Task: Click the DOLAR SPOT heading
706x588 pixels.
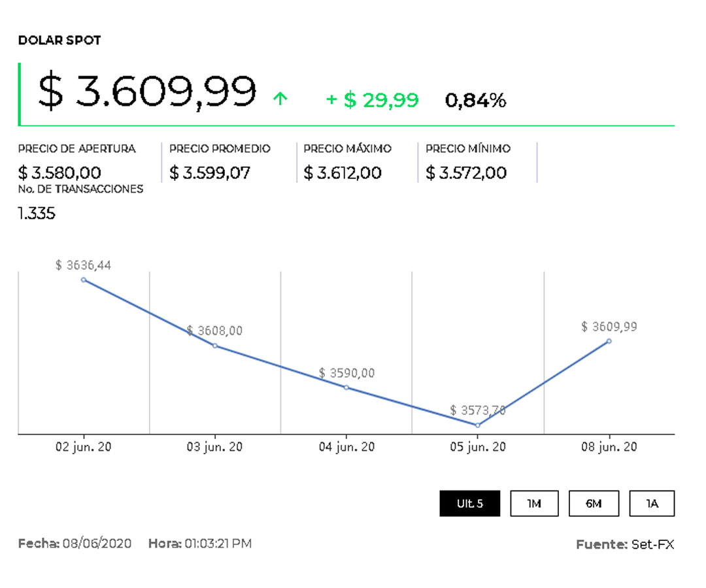Action: point(59,41)
